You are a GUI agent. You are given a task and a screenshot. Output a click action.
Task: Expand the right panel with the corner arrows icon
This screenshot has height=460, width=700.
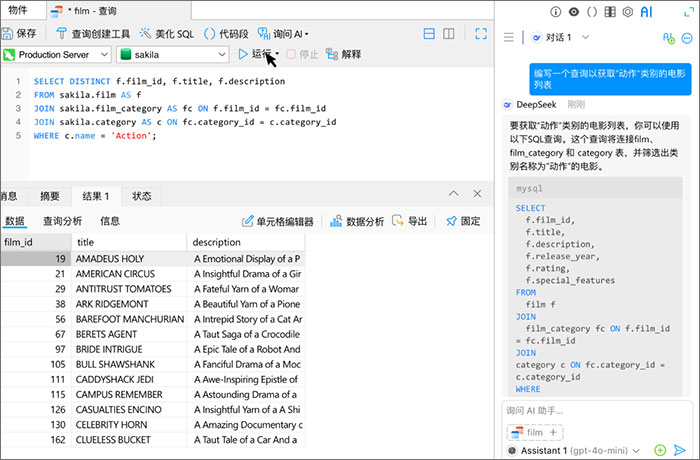coord(688,12)
